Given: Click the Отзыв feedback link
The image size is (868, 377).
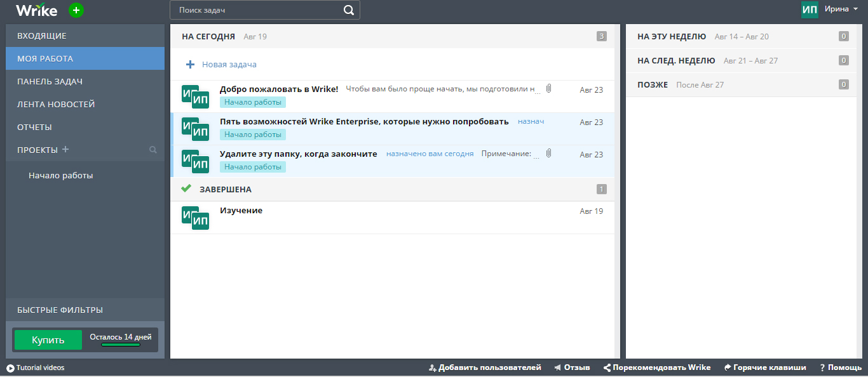Looking at the screenshot, I should click(x=572, y=367).
